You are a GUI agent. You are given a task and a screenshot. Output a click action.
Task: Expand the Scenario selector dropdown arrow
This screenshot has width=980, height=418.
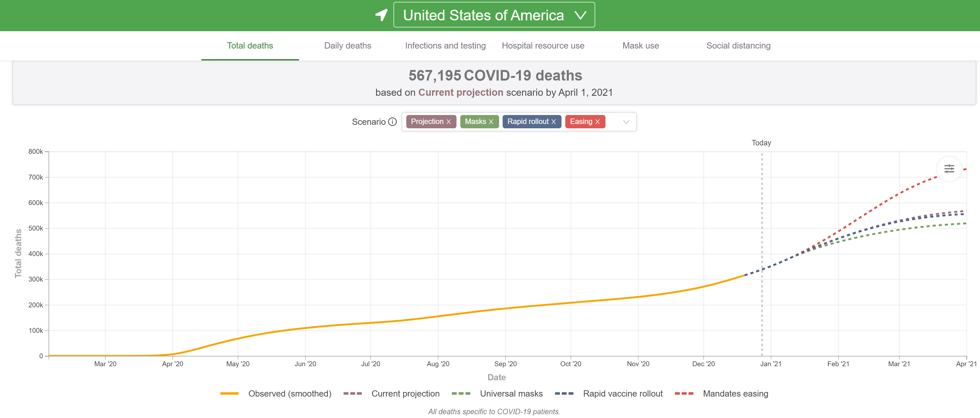pos(626,122)
